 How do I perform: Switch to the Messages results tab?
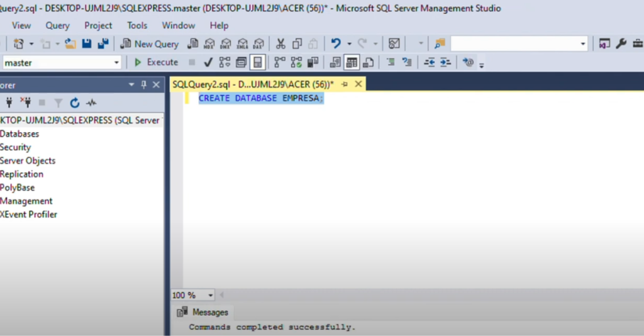203,312
